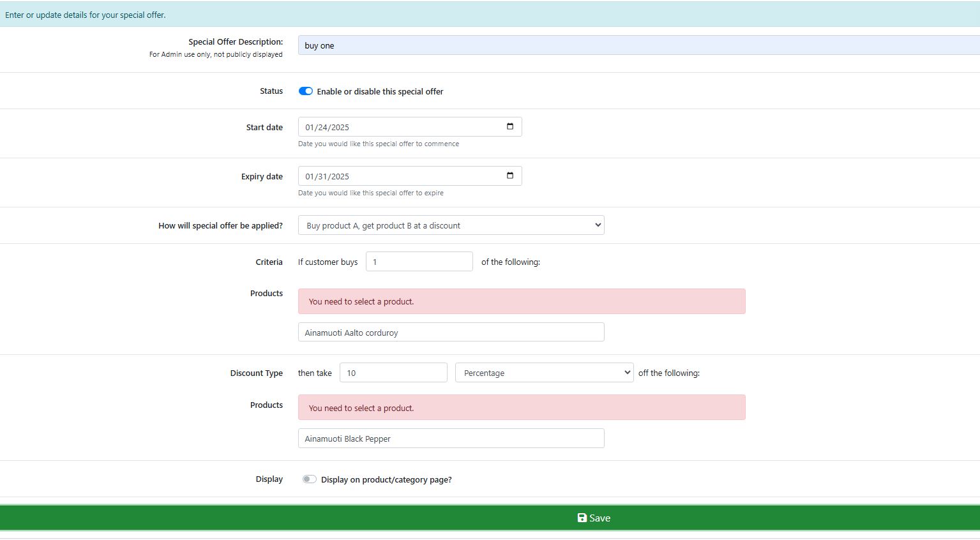The image size is (980, 540).
Task: Click the green Save button
Action: click(490, 518)
